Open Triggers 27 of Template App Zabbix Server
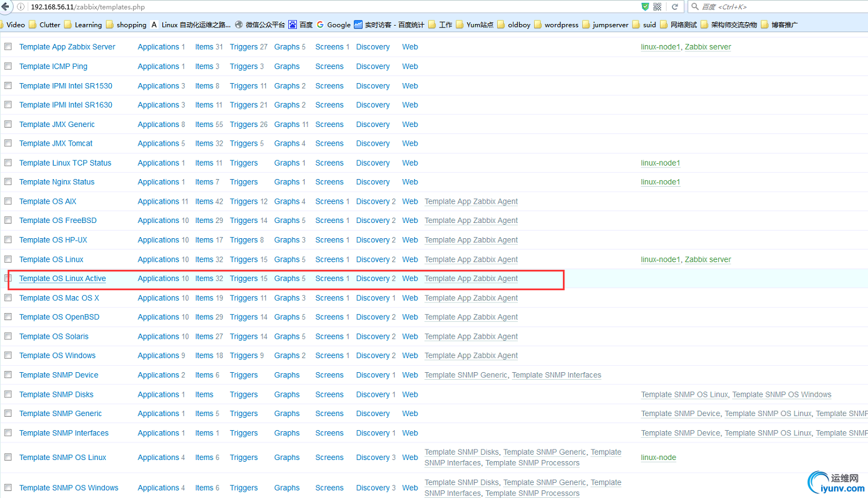 tap(248, 47)
